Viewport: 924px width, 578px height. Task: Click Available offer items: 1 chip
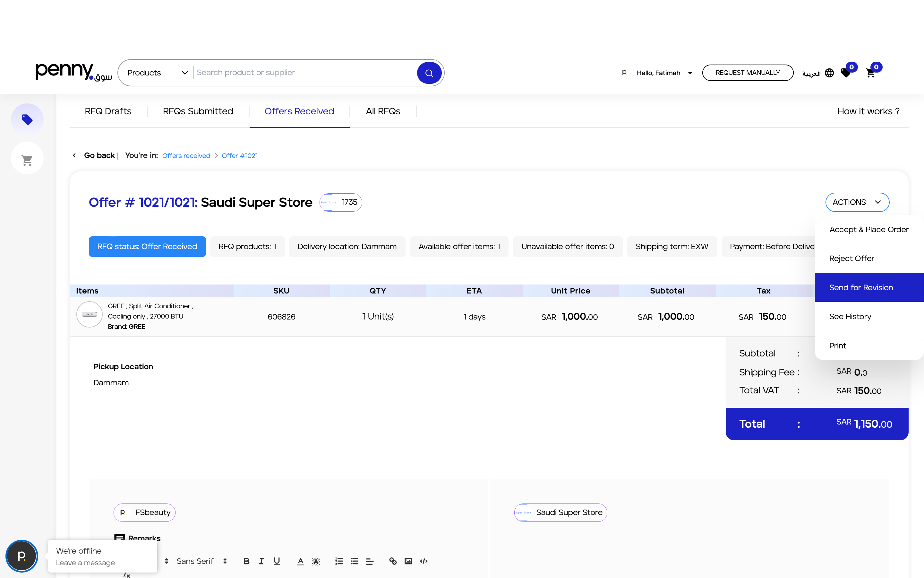click(x=459, y=247)
